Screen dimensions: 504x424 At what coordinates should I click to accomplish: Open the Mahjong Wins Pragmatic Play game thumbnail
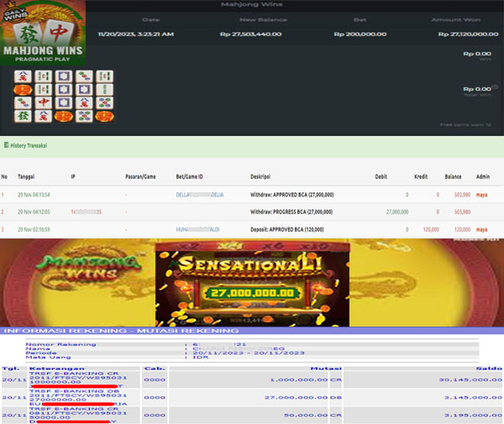pyautogui.click(x=43, y=33)
